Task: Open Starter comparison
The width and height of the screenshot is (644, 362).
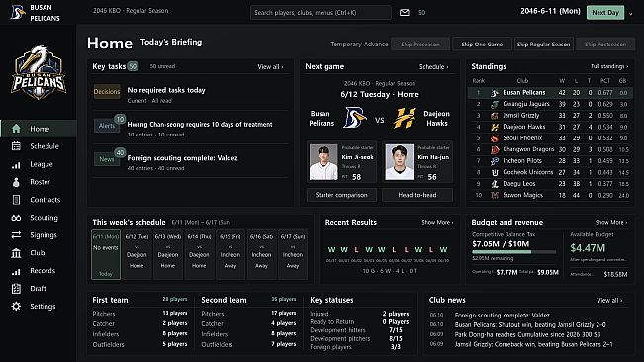Action: [341, 195]
